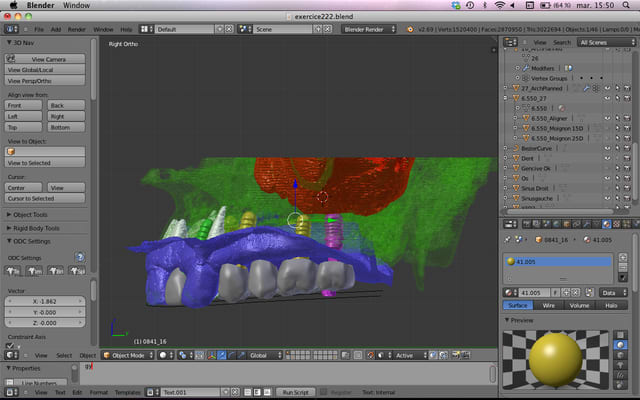640x400 pixels.
Task: Click the ODC Settings help question icon
Action: click(80, 257)
